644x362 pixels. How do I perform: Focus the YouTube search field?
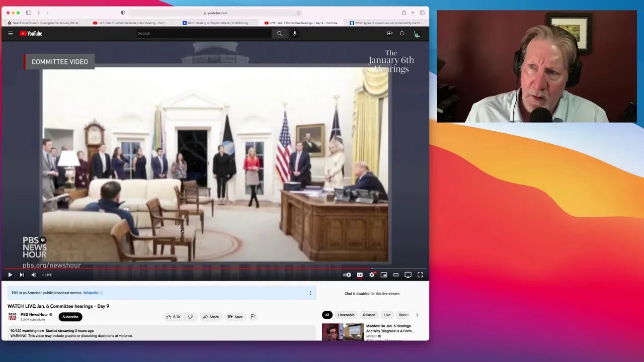click(204, 34)
